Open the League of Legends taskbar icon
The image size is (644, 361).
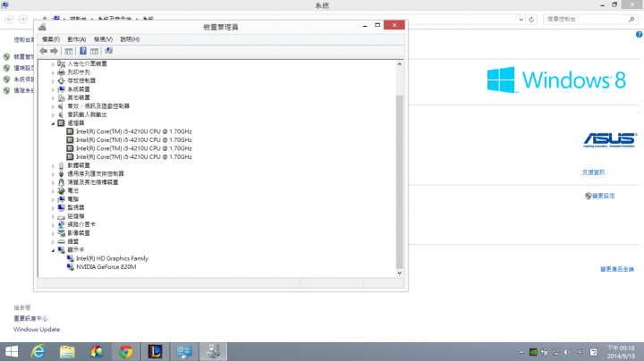point(155,351)
